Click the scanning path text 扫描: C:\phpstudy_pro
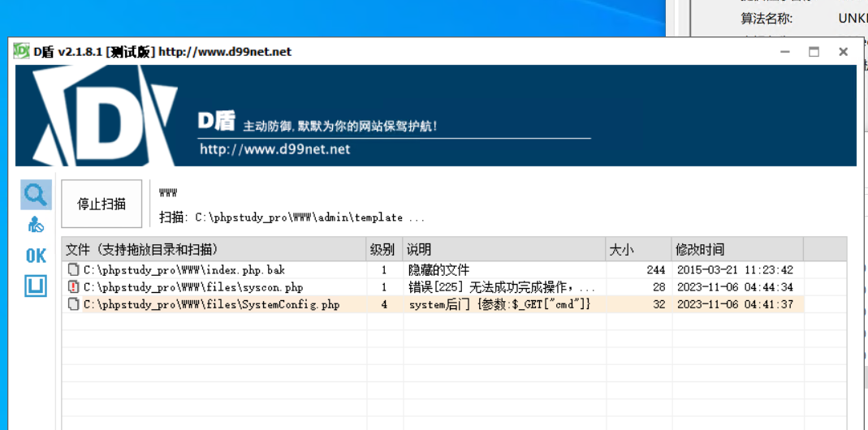Screen dimensions: 868x430 pyautogui.click(x=291, y=217)
